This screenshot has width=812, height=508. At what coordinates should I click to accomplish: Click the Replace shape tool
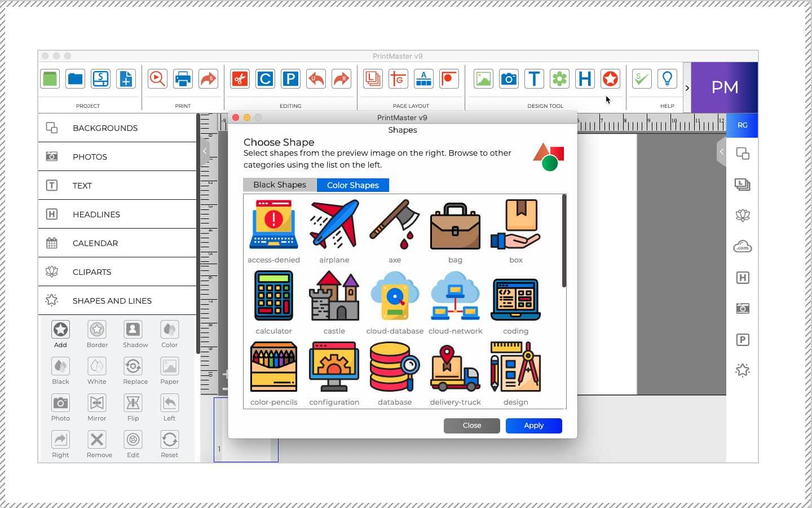click(x=135, y=371)
